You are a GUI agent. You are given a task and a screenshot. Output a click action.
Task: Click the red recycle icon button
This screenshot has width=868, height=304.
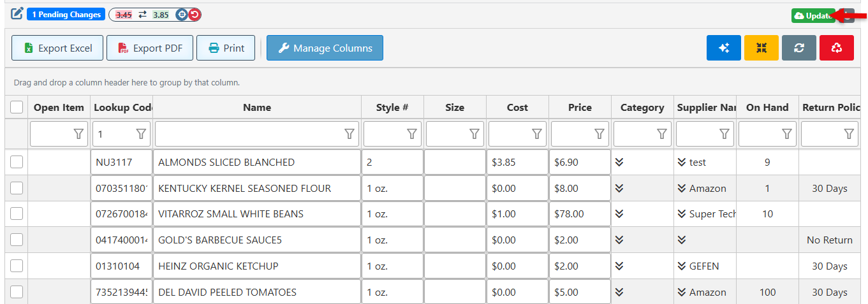[836, 48]
